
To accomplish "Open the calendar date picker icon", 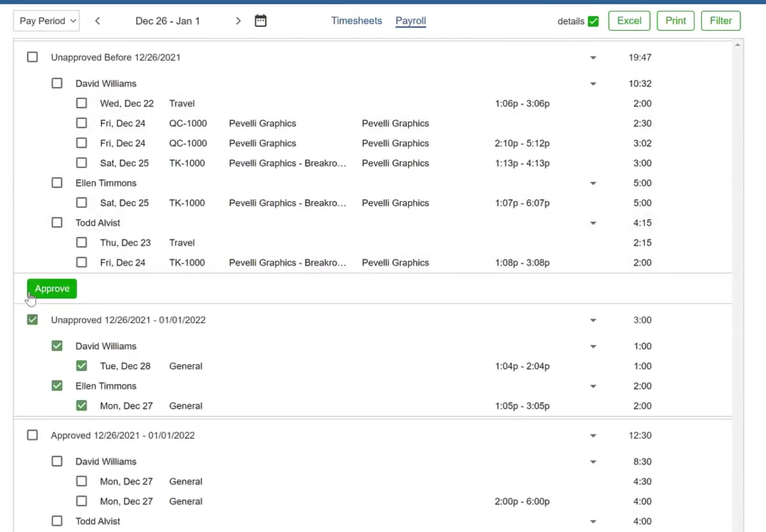I will click(260, 21).
